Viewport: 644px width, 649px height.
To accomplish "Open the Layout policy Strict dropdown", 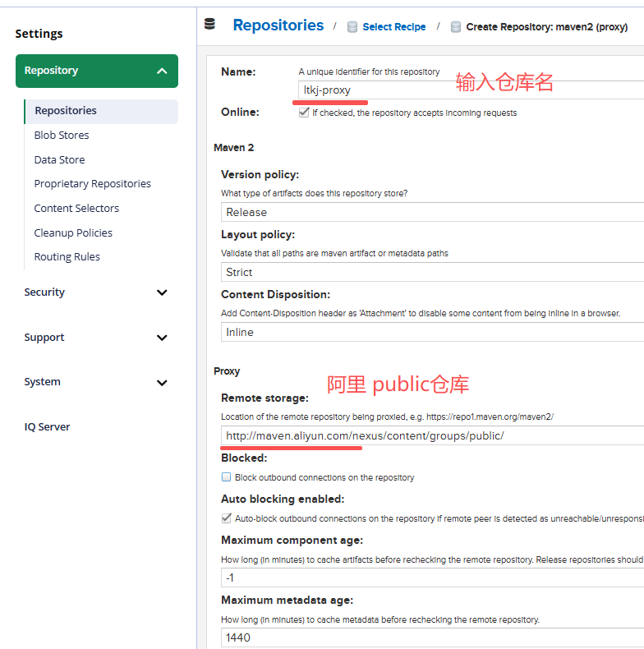I will point(433,273).
